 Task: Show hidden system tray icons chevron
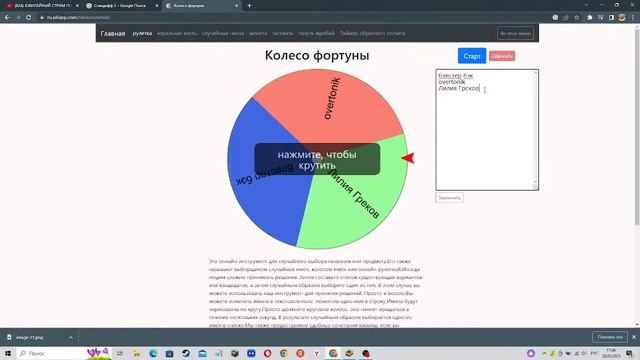click(544, 353)
